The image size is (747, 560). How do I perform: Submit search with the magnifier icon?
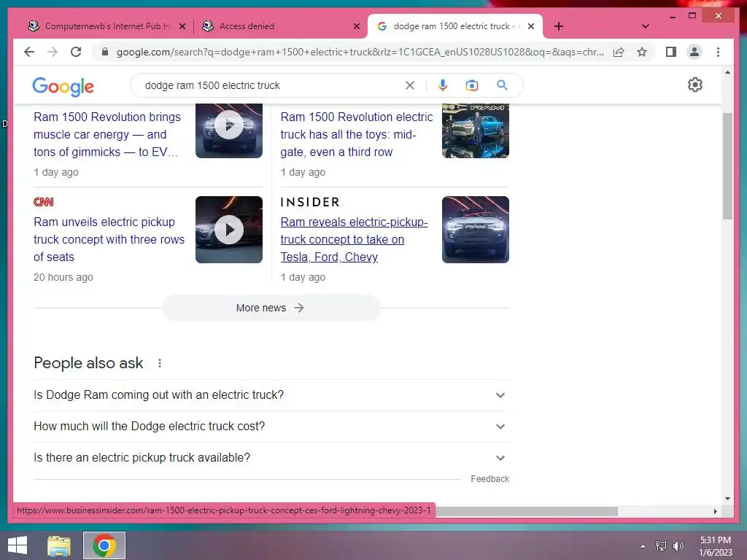click(x=502, y=85)
